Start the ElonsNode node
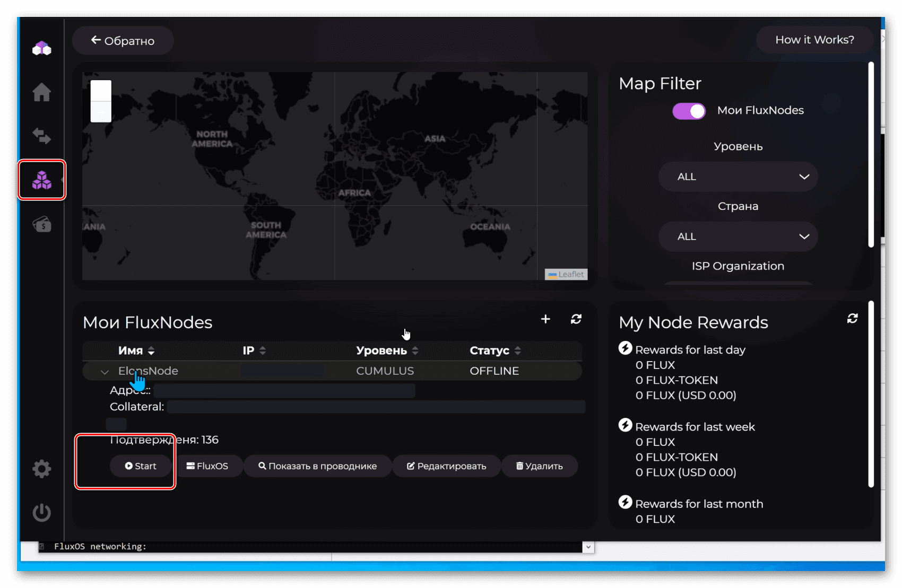Screen dimensions: 902x588 pyautogui.click(x=141, y=466)
